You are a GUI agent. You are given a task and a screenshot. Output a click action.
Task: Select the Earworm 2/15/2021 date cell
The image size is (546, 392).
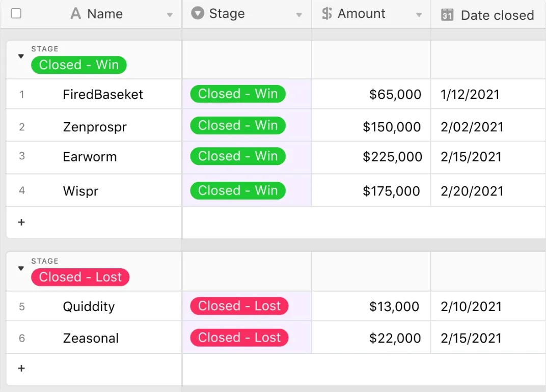488,157
